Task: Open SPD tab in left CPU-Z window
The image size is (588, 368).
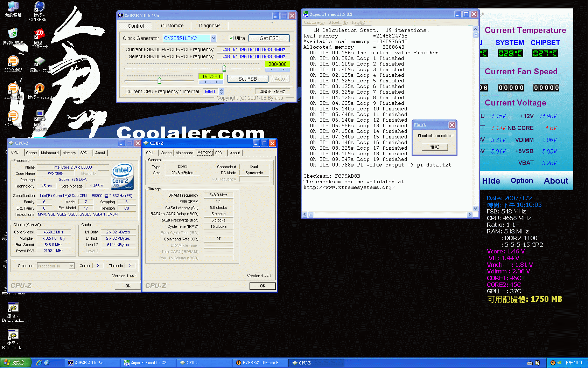Action: tap(84, 153)
